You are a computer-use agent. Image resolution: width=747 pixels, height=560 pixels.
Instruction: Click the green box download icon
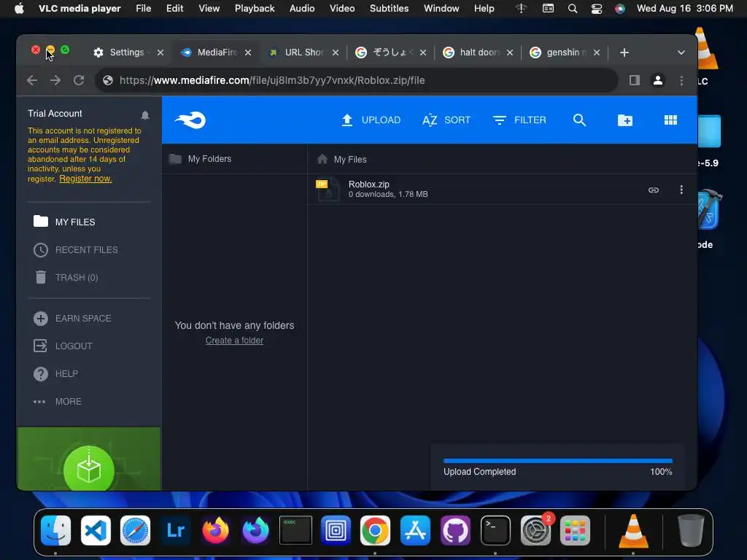(x=89, y=469)
